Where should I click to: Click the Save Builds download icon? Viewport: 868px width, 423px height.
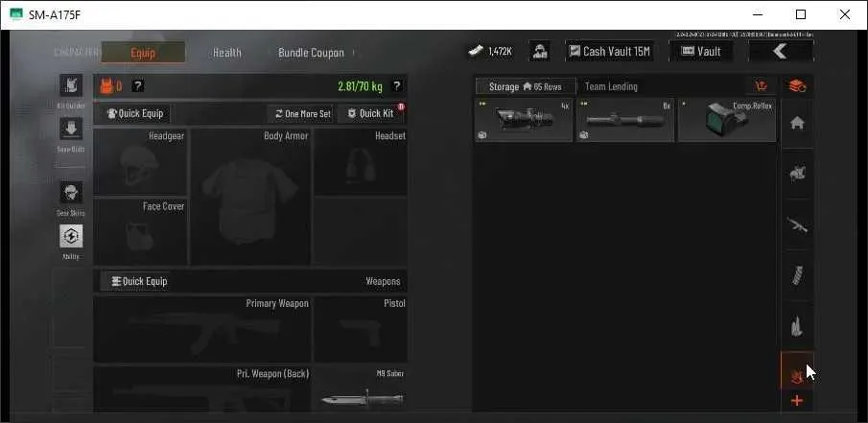click(x=71, y=129)
